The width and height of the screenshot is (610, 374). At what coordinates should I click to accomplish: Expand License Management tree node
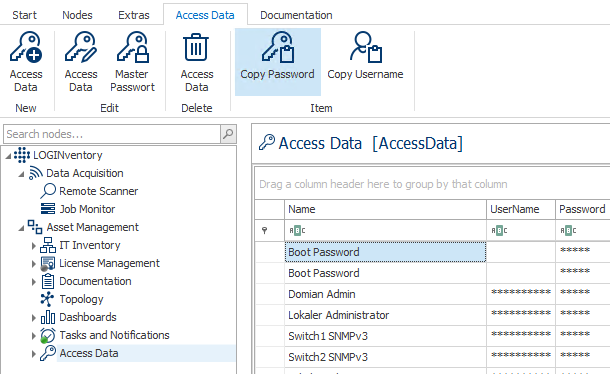click(33, 263)
